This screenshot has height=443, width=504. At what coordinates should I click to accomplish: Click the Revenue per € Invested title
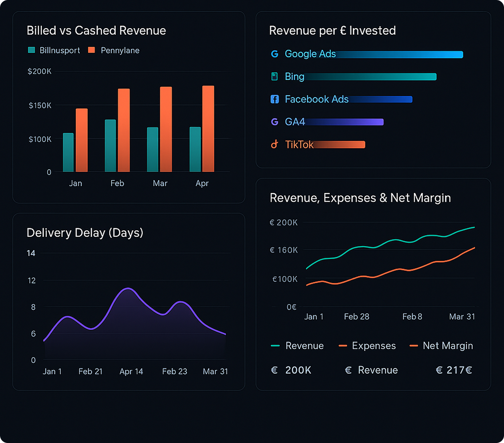click(x=333, y=31)
